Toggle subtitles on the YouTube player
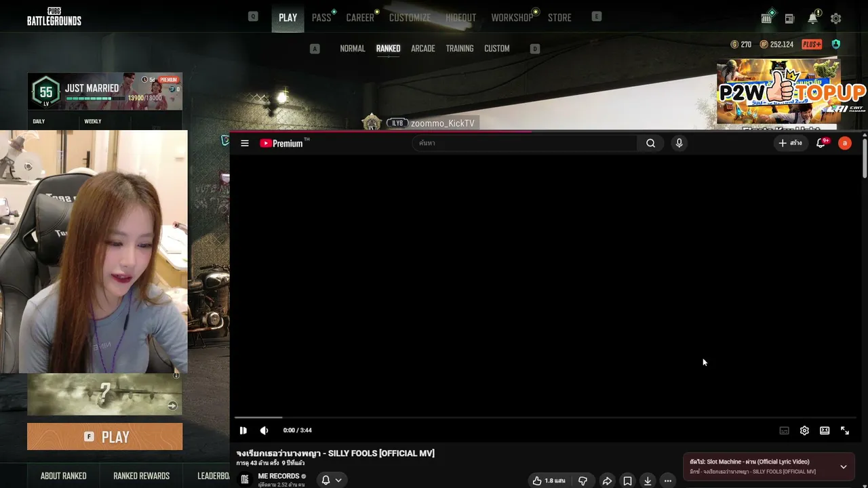The height and width of the screenshot is (488, 868). (x=784, y=430)
